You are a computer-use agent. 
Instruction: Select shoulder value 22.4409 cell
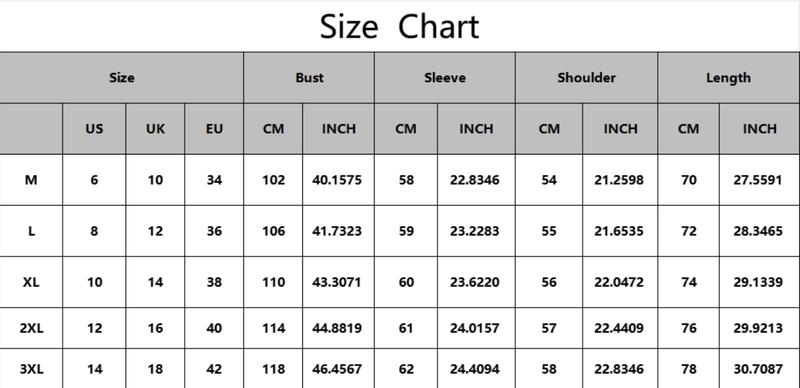(x=620, y=328)
